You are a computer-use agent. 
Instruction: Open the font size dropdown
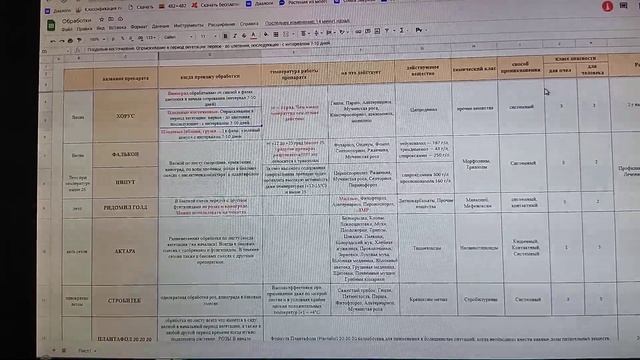tap(208, 36)
